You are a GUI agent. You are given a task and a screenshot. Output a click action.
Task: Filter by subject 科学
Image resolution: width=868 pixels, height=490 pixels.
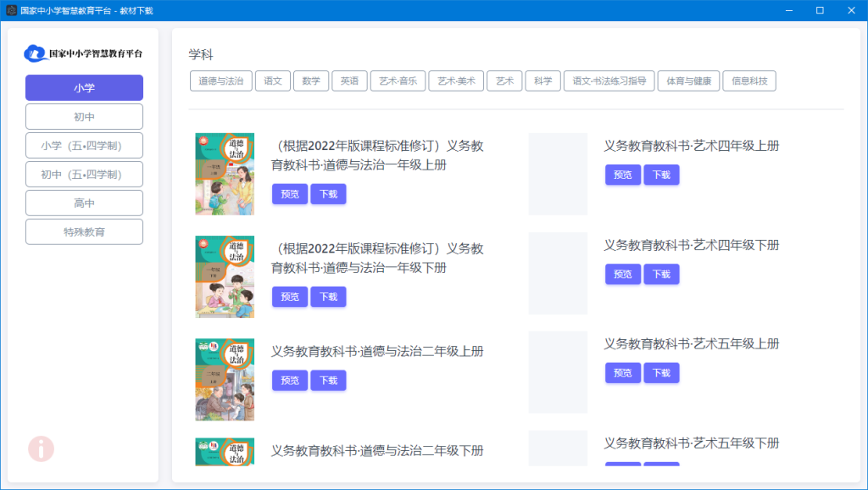(543, 81)
